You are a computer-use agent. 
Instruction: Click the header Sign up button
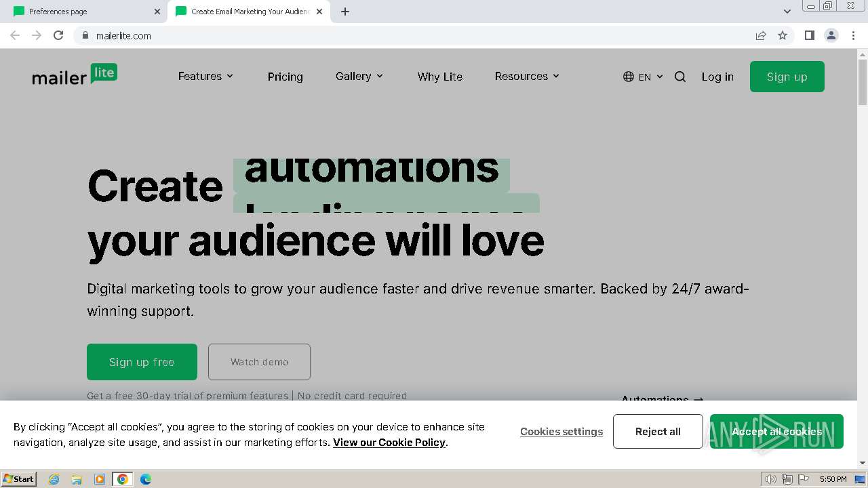tap(787, 77)
